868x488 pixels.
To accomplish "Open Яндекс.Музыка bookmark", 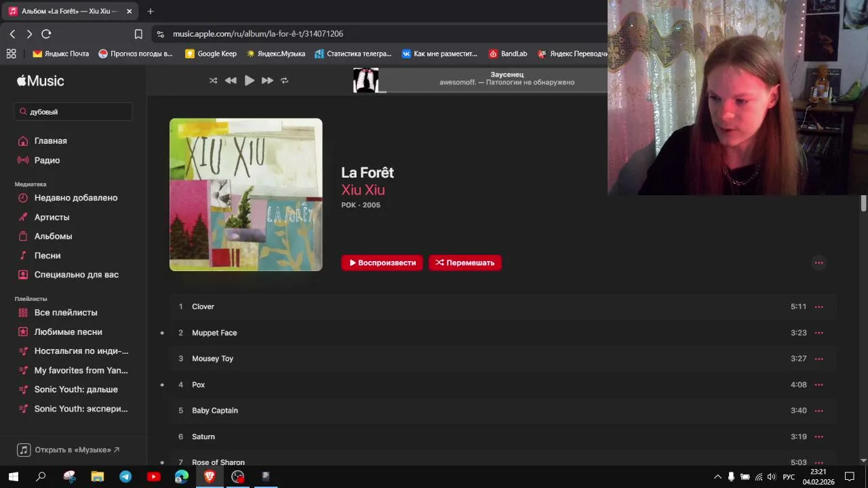I will pyautogui.click(x=275, y=54).
